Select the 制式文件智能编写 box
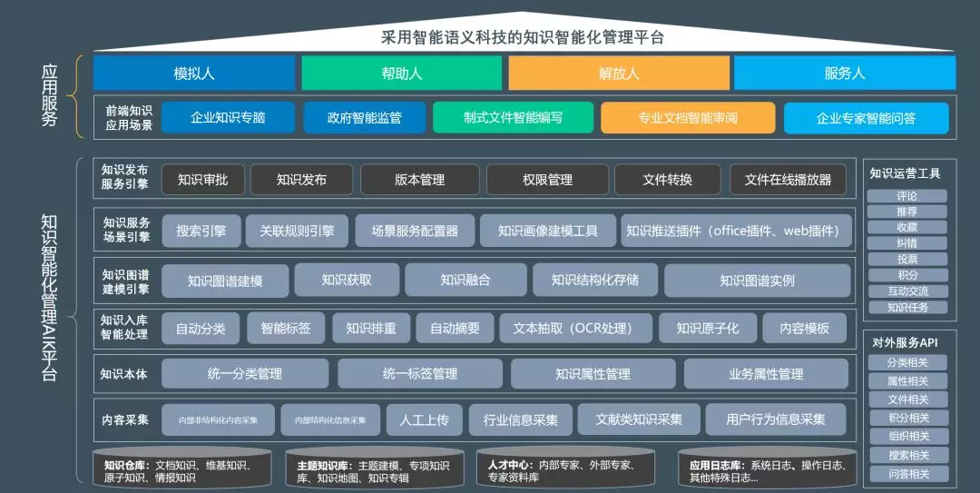Image resolution: width=980 pixels, height=493 pixels. point(513,118)
